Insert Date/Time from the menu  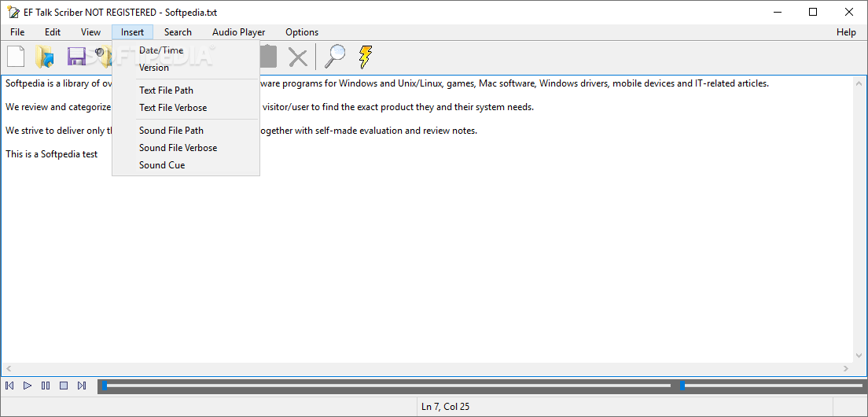(x=186, y=50)
